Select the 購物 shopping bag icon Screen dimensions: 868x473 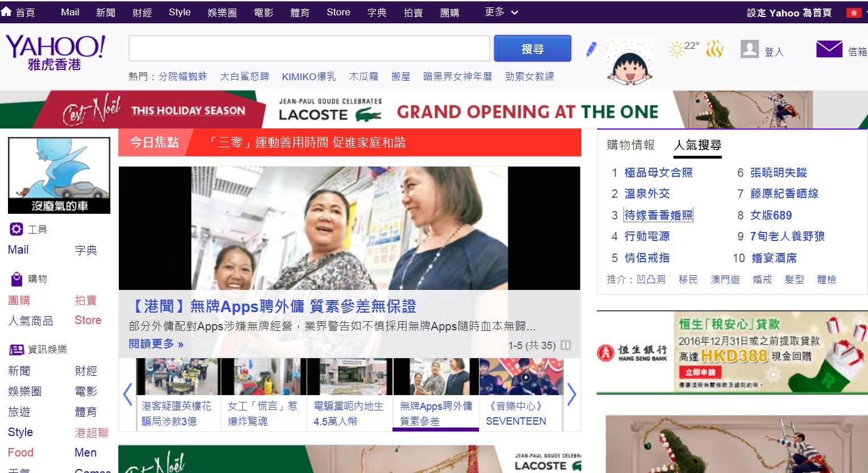point(16,278)
